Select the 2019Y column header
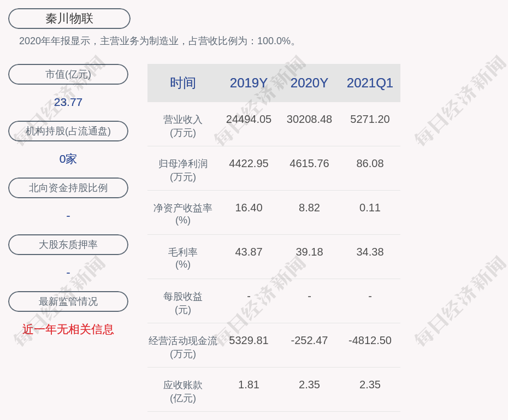The height and width of the screenshot is (420, 508). (249, 83)
